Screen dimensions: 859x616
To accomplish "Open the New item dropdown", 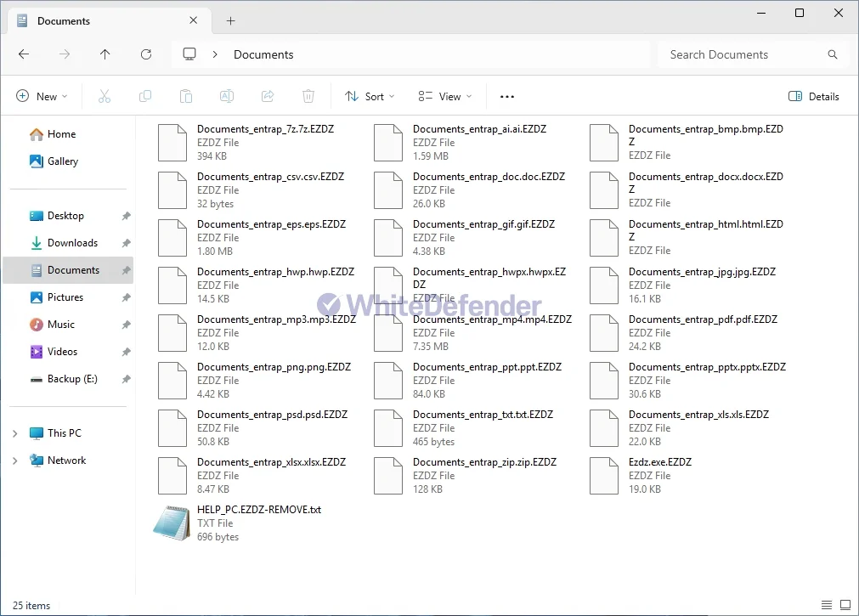I will point(42,97).
